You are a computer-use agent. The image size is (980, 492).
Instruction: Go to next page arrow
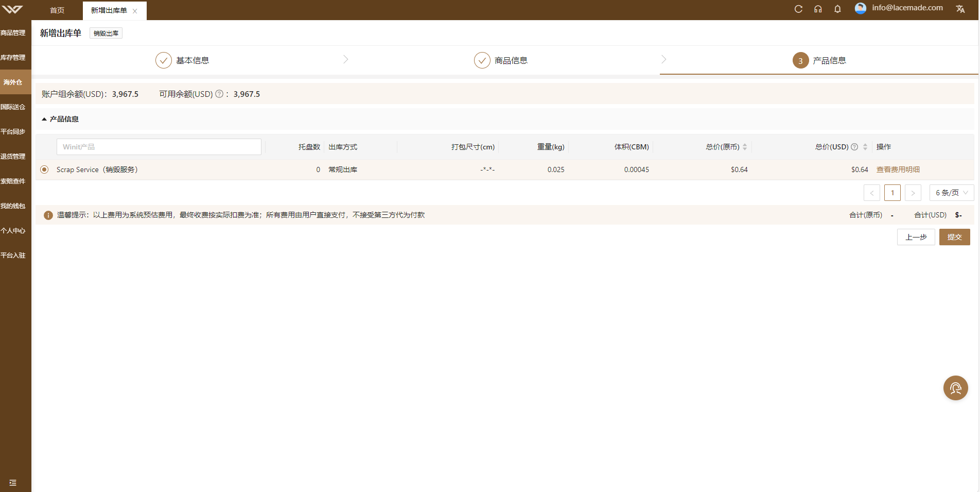(913, 193)
